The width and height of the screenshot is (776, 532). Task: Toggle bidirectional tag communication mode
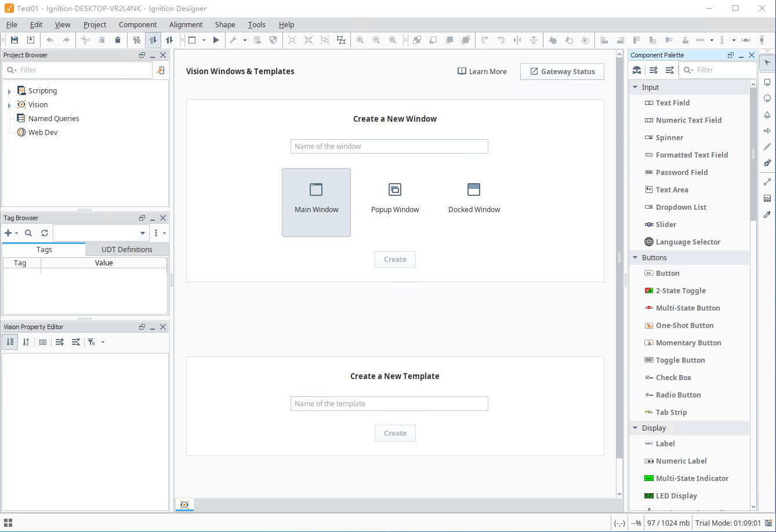(169, 40)
